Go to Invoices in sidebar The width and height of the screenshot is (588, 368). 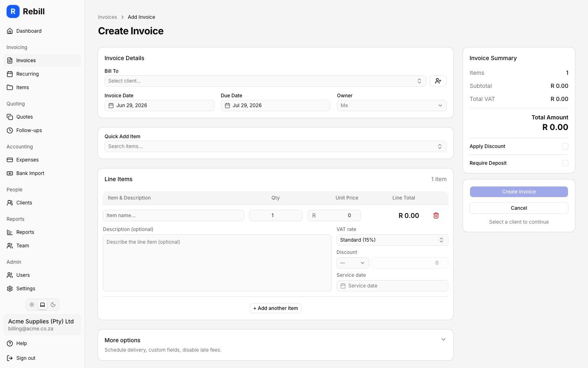(42, 61)
